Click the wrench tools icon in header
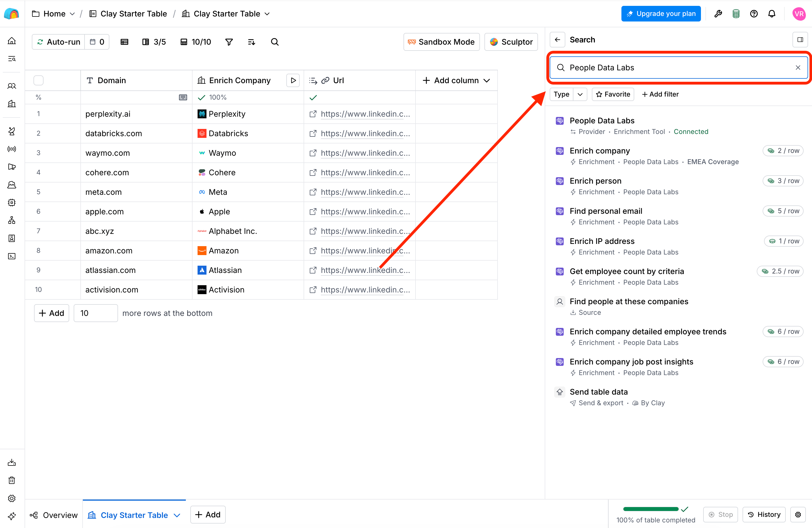The image size is (812, 528). pos(718,14)
